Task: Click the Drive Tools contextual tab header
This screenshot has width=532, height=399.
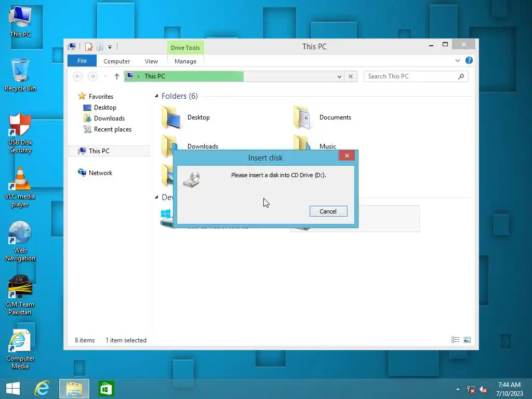Action: (x=185, y=47)
